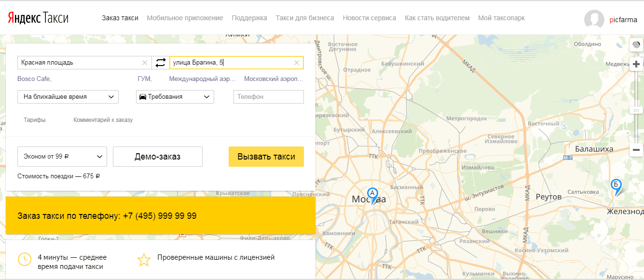
Task: Click the map zoom slider handle
Action: pyautogui.click(x=636, y=110)
